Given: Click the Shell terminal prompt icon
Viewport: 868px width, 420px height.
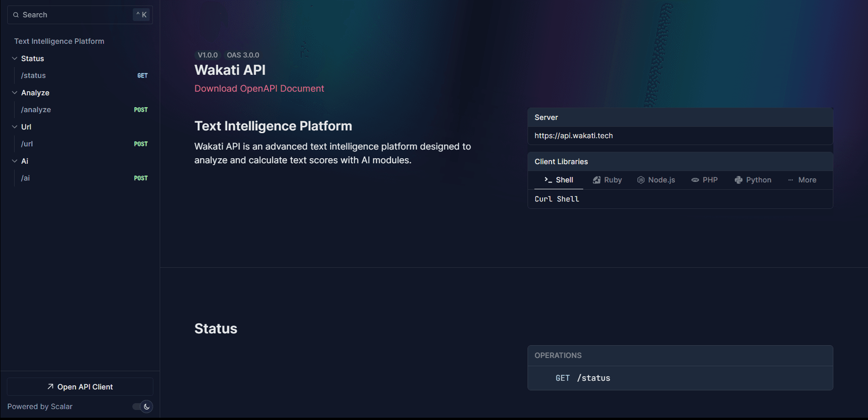Looking at the screenshot, I should pyautogui.click(x=548, y=180).
